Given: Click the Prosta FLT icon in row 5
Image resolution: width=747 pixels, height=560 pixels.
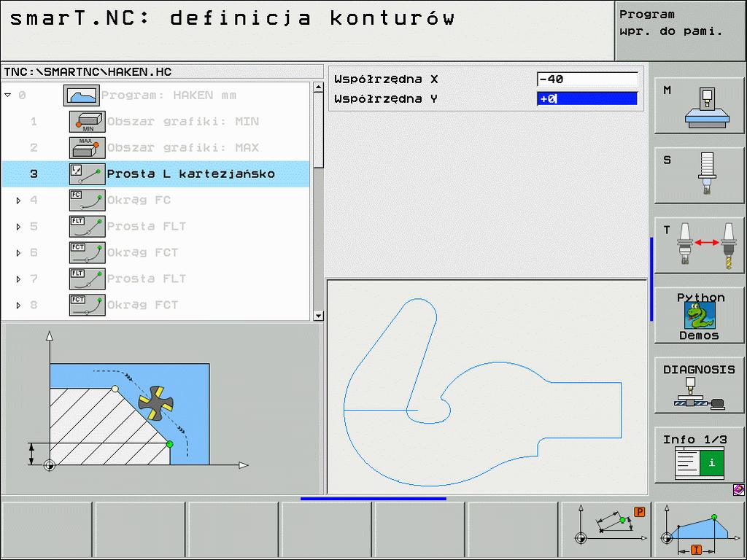Looking at the screenshot, I should 88,226.
